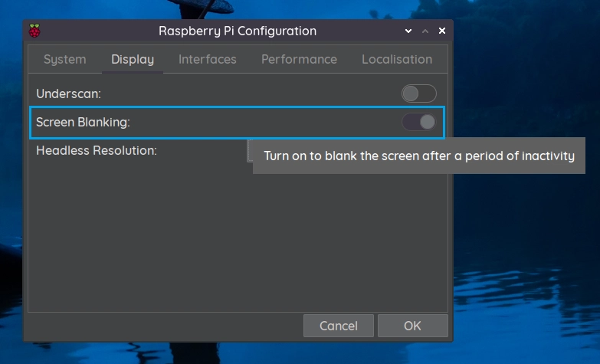
Task: Toggle the Underscan switch
Action: [419, 93]
